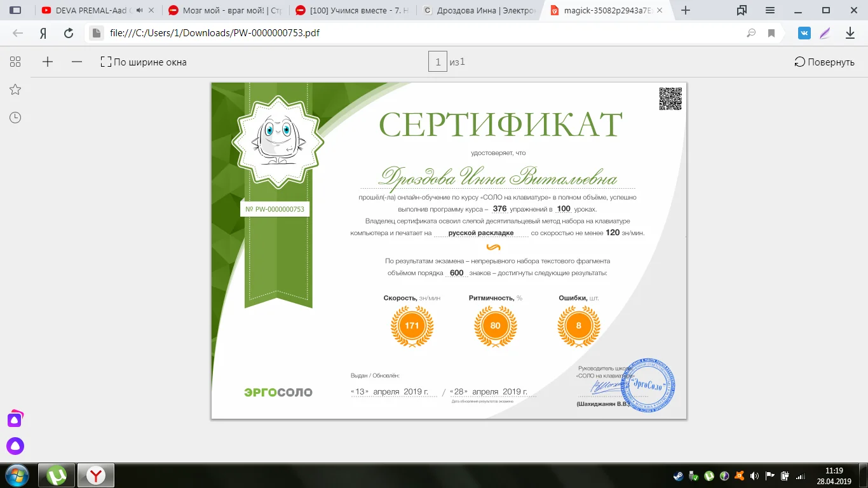
Task: Open favorites star in sidebar
Action: coord(15,90)
